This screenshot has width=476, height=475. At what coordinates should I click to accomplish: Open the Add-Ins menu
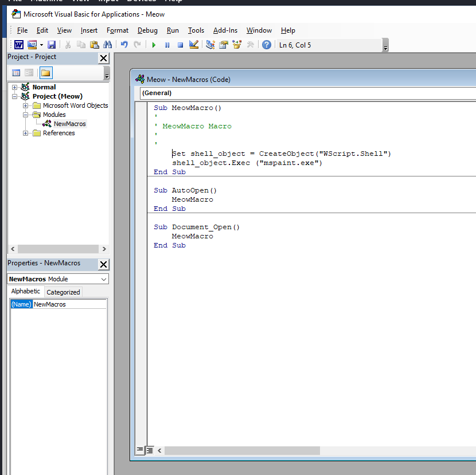point(225,30)
